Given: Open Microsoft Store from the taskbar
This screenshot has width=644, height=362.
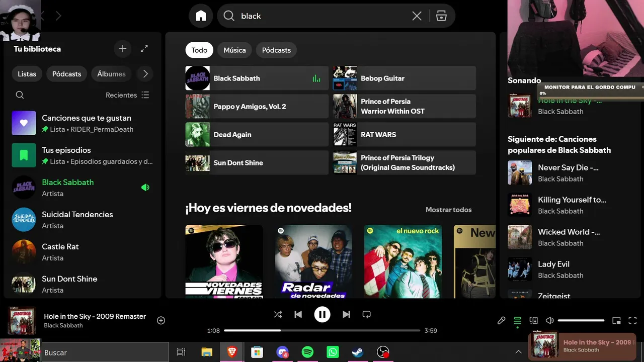Looking at the screenshot, I should [257, 352].
